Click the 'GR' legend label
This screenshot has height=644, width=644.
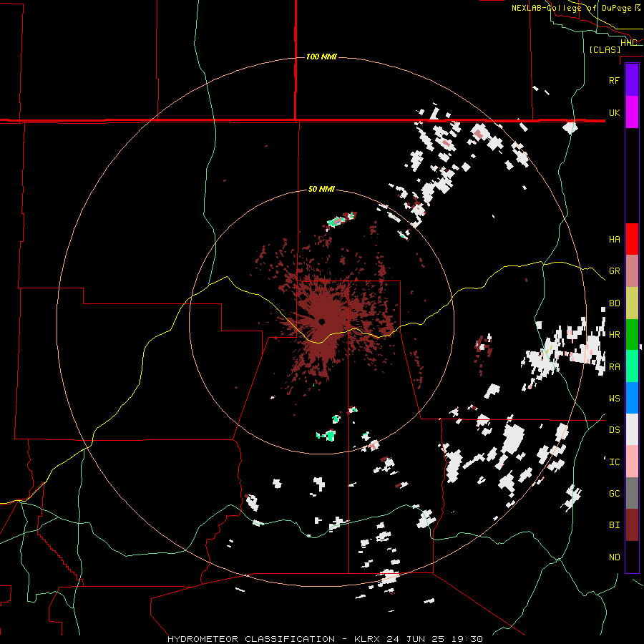click(x=614, y=271)
